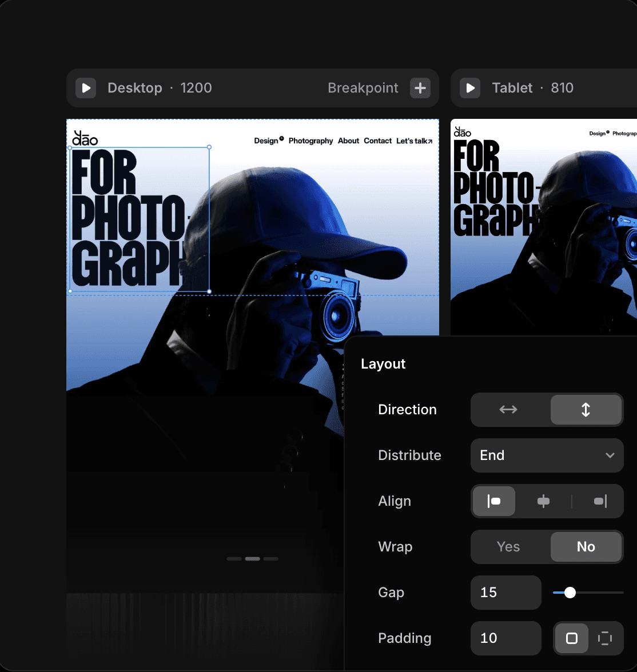Select the align end icon
The height and width of the screenshot is (672, 637).
[x=600, y=501]
